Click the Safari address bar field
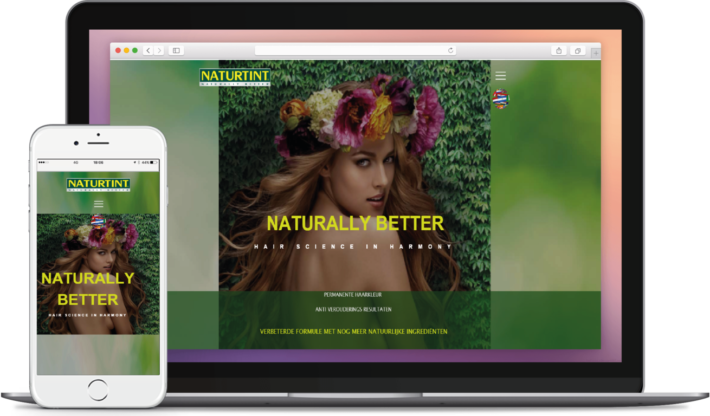The height and width of the screenshot is (416, 710). click(350, 50)
